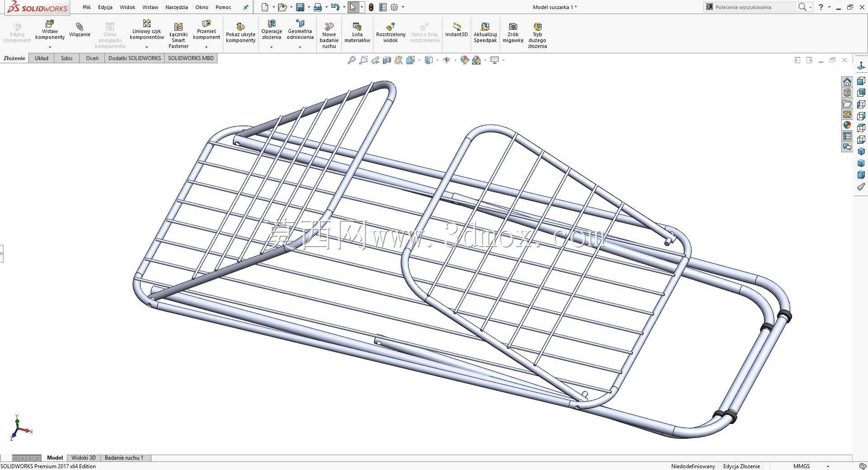Open SOLIDWORKS Resources home icon
Viewport: 868px width, 470px height.
[847, 82]
